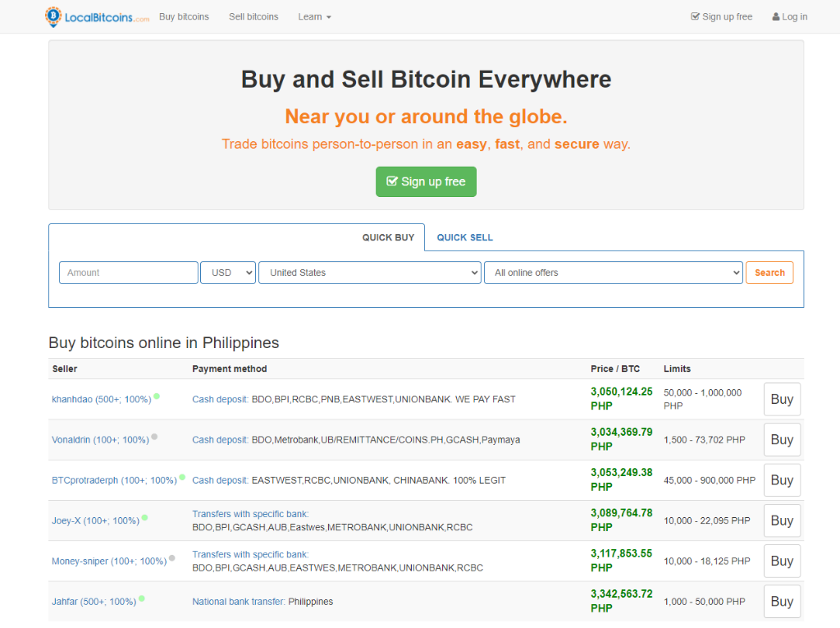840x628 pixels.
Task: Click Log in link
Action: (790, 16)
